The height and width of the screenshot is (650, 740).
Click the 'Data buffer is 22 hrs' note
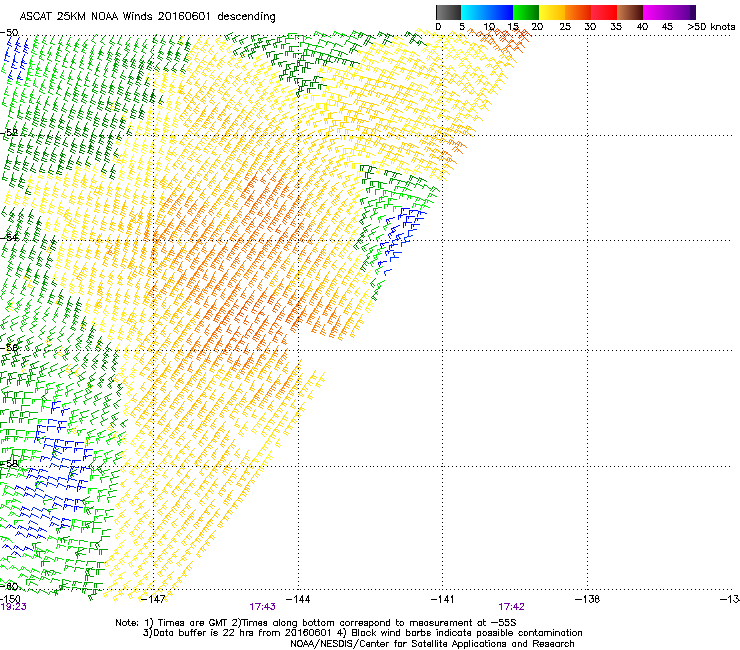[362, 633]
